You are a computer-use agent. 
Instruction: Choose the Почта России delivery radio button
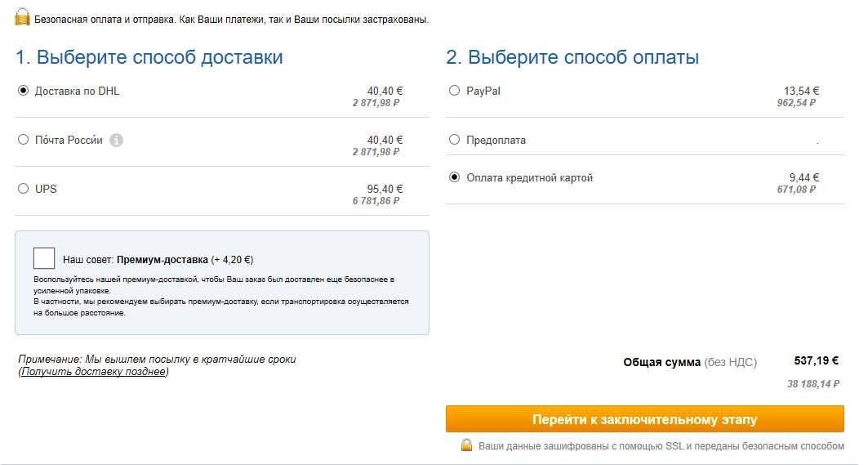point(23,140)
